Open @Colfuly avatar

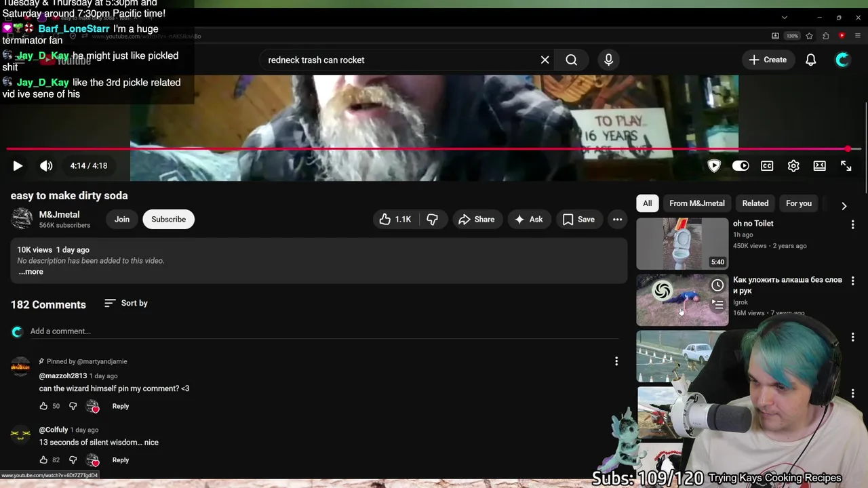click(x=21, y=434)
